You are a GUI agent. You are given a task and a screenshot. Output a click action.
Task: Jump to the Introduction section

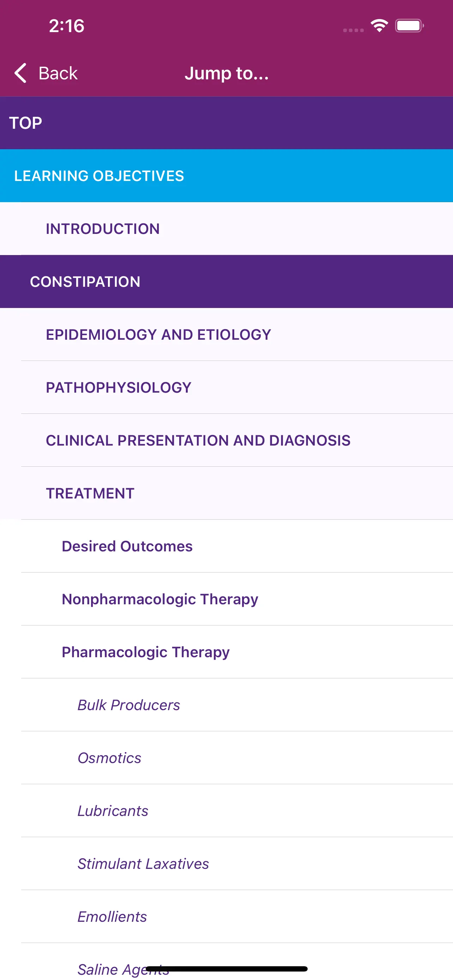click(103, 229)
